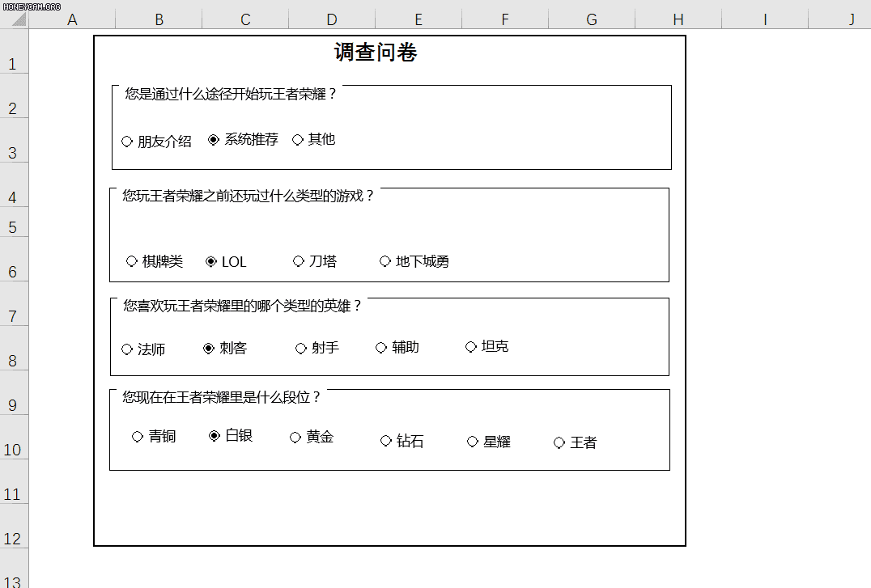Click the 调查问卷 title text
The width and height of the screenshot is (871, 588).
click(x=375, y=52)
